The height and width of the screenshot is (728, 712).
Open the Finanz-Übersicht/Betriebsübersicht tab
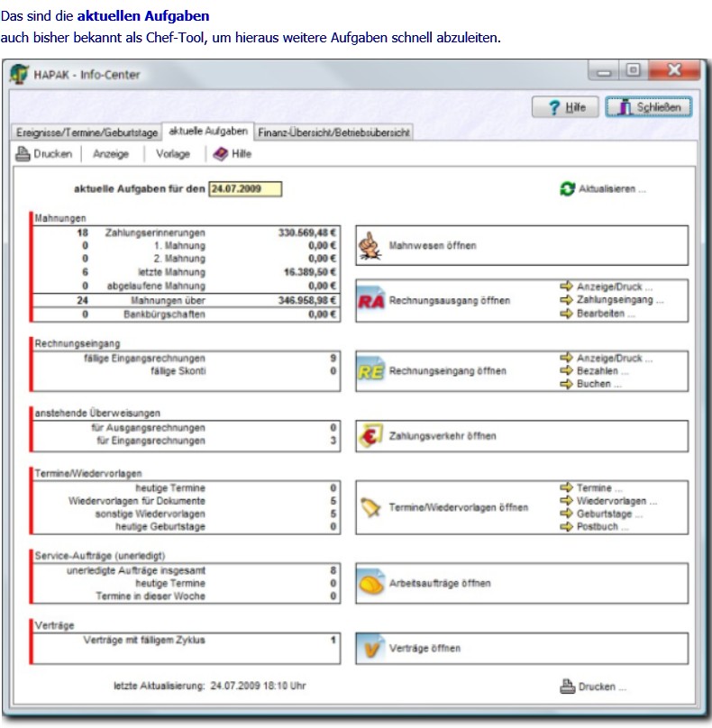click(333, 132)
